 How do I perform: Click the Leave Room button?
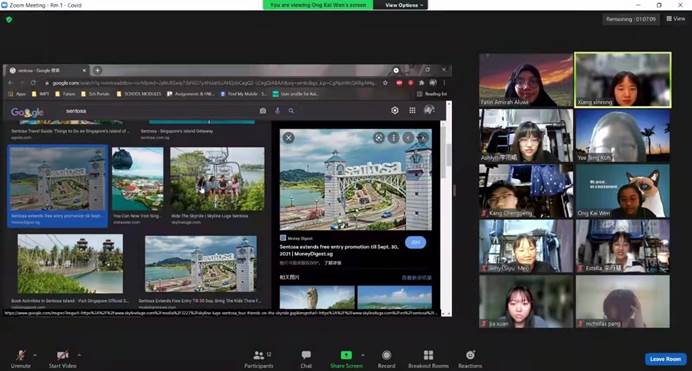click(x=666, y=359)
